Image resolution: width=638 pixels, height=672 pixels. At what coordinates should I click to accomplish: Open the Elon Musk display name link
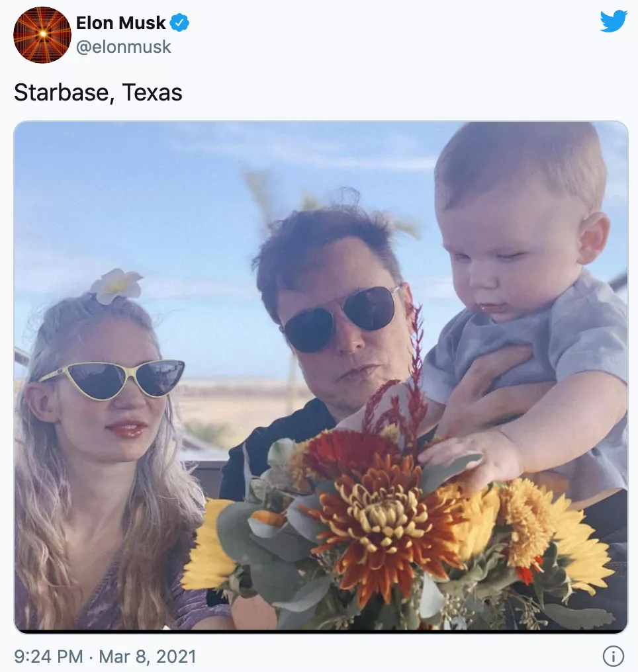[120, 22]
